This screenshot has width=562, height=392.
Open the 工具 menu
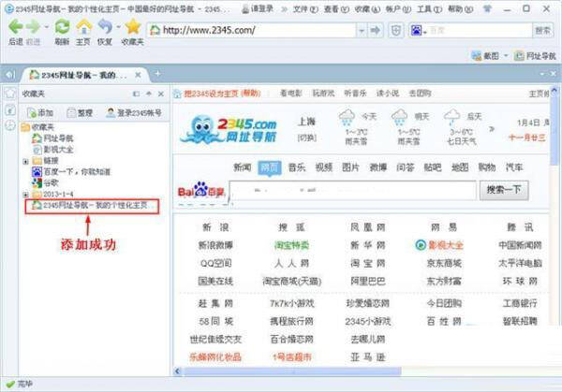tap(429, 9)
